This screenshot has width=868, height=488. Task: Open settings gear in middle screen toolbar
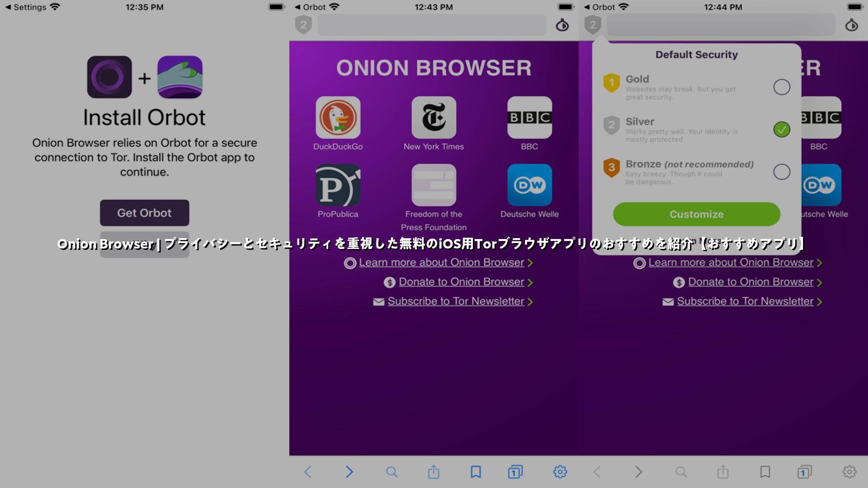(x=560, y=472)
